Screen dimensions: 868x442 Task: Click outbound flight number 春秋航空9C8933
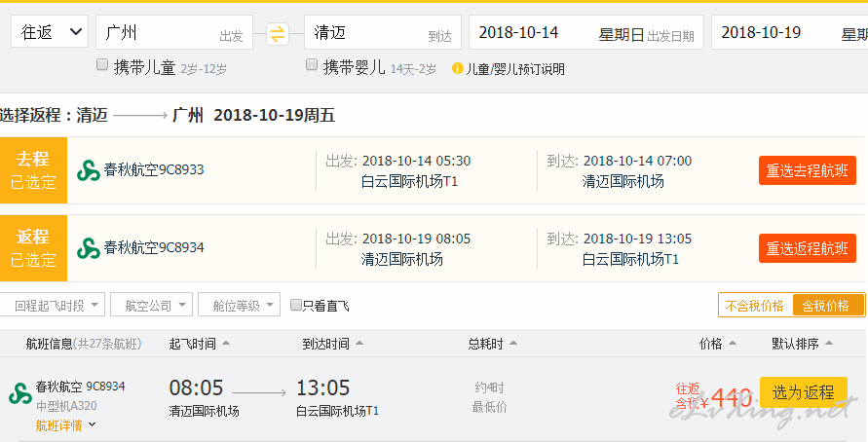tap(154, 169)
